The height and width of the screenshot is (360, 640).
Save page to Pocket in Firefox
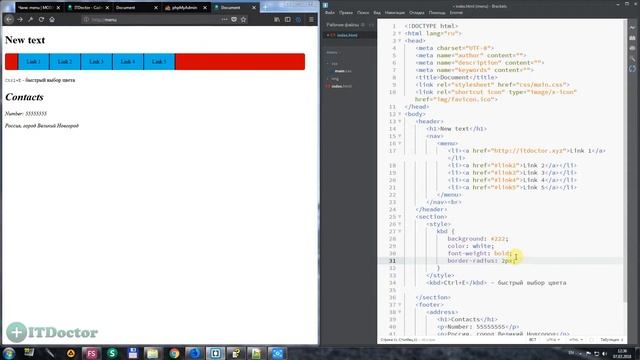tap(234, 19)
